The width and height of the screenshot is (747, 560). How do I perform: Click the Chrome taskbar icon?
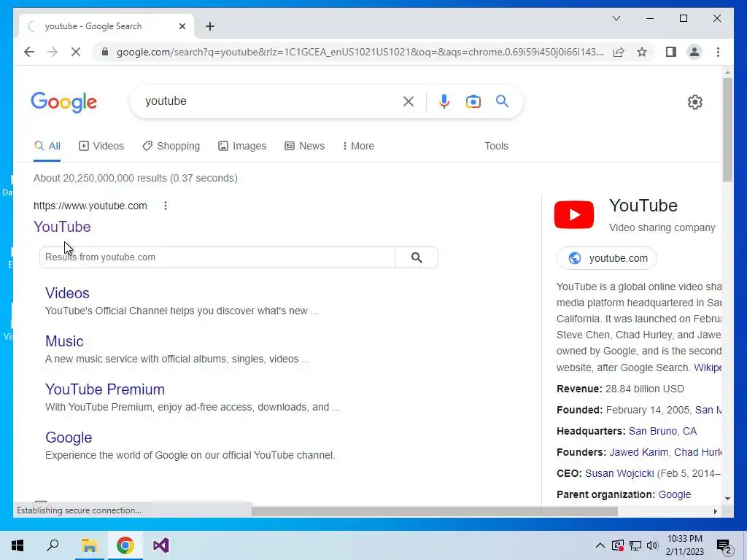click(x=125, y=545)
